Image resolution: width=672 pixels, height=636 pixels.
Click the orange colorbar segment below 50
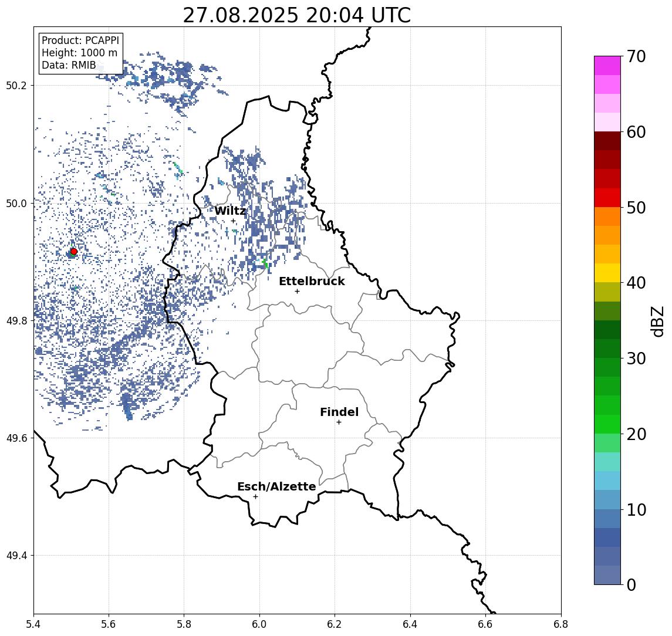pos(607,217)
